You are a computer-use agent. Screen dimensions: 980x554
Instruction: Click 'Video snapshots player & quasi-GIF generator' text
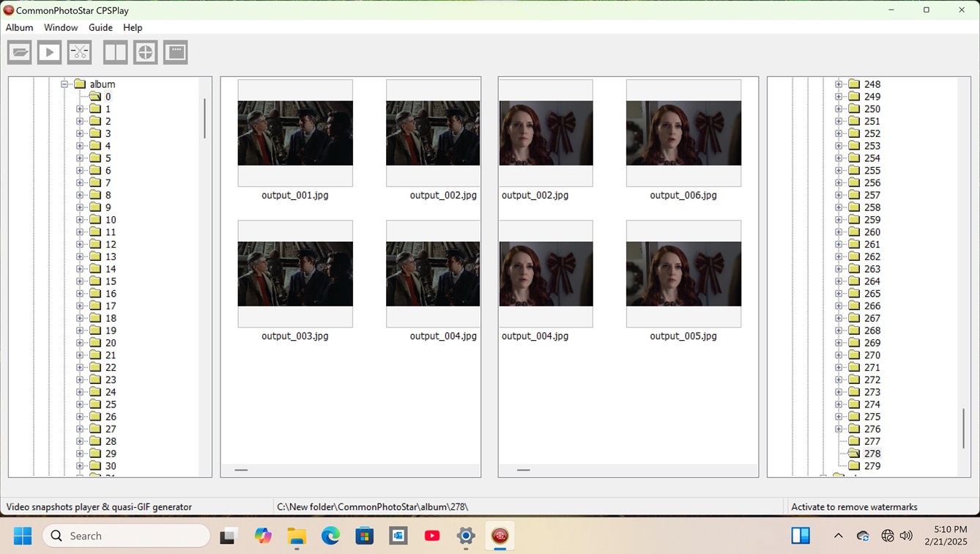99,507
